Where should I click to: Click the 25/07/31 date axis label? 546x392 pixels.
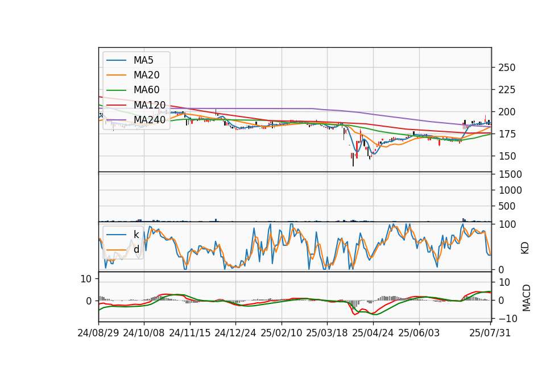pyautogui.click(x=490, y=333)
